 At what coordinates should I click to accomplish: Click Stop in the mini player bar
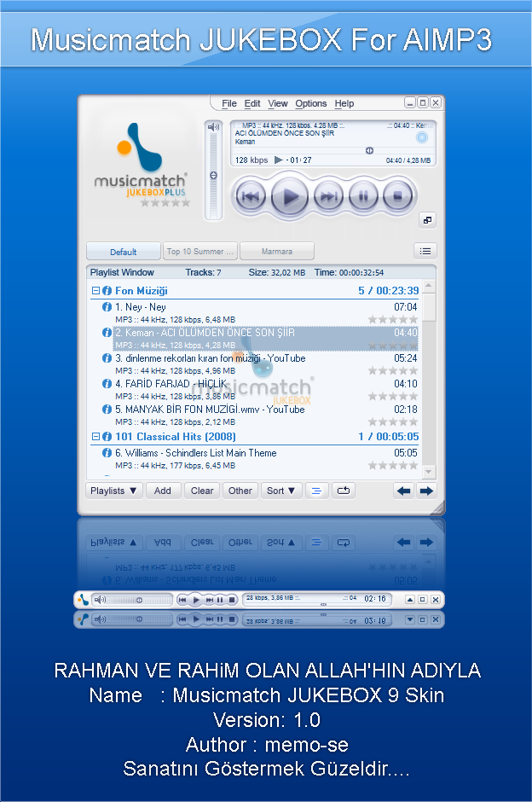pyautogui.click(x=232, y=600)
